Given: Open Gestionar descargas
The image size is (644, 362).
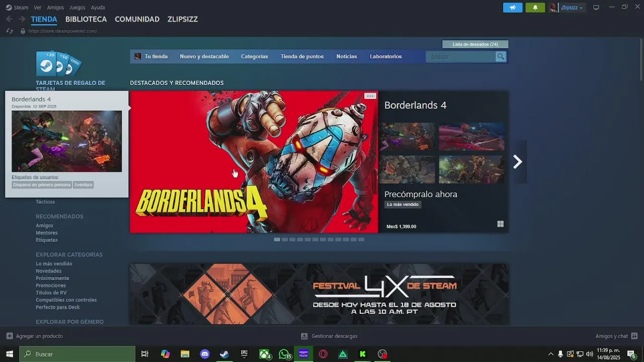Looking at the screenshot, I should click(x=329, y=336).
